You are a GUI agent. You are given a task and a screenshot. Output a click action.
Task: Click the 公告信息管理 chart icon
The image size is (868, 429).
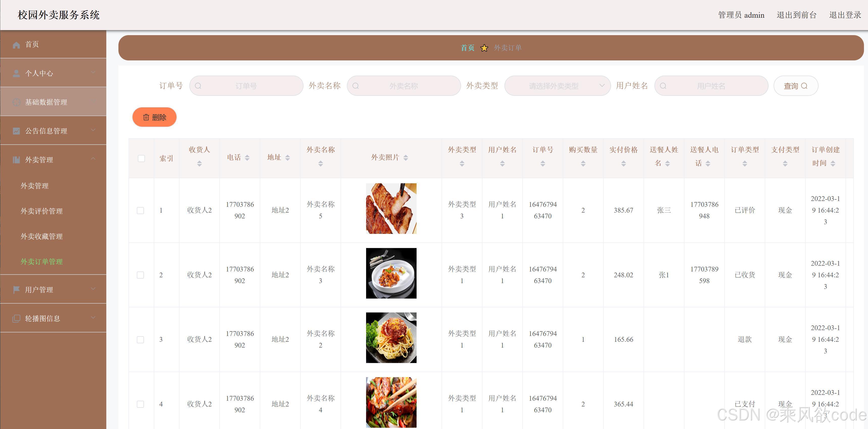[16, 131]
